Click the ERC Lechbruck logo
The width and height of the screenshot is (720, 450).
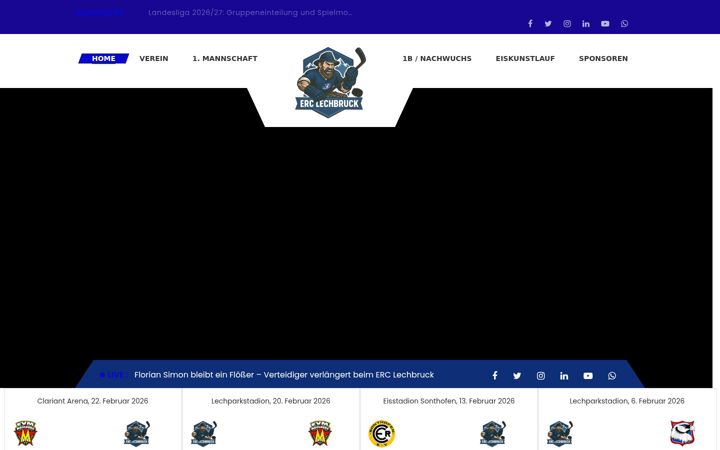[x=330, y=82]
